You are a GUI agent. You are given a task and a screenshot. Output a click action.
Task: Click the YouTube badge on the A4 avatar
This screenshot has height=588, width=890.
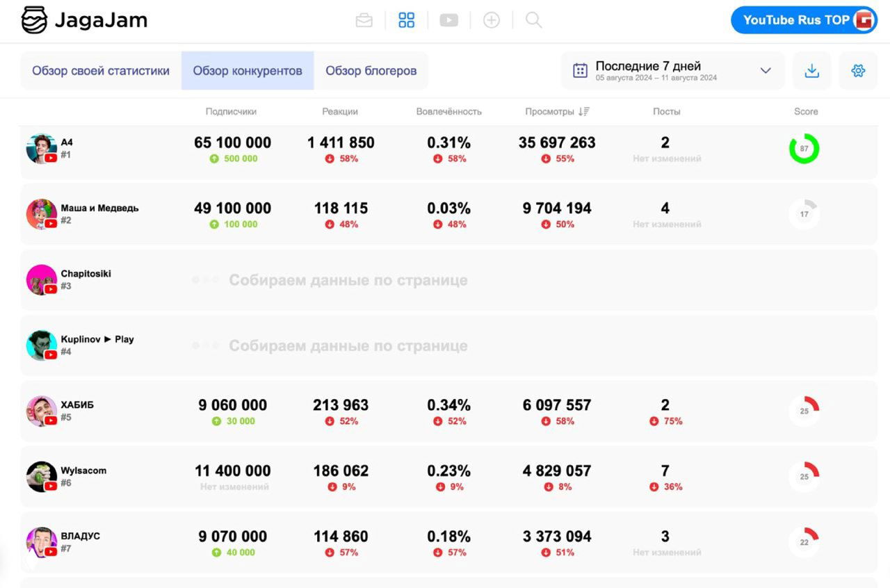pyautogui.click(x=50, y=158)
